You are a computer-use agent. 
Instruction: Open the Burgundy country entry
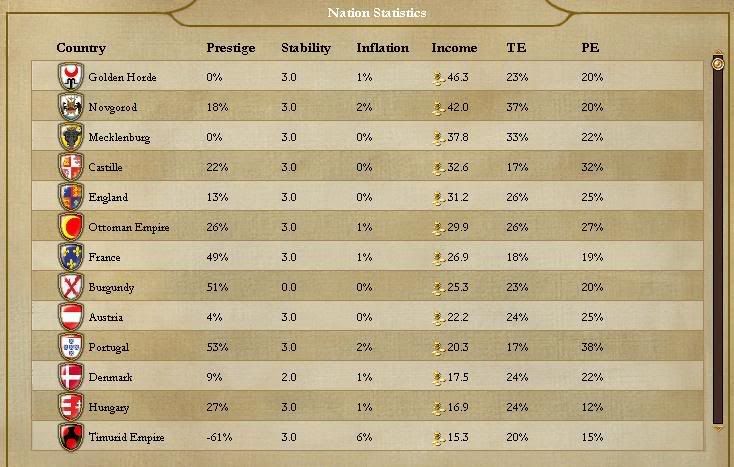109,288
